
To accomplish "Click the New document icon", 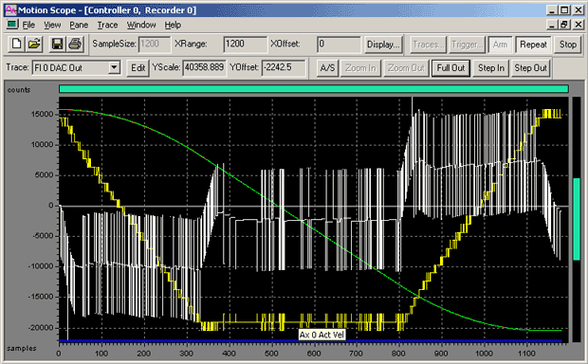I will click(16, 45).
